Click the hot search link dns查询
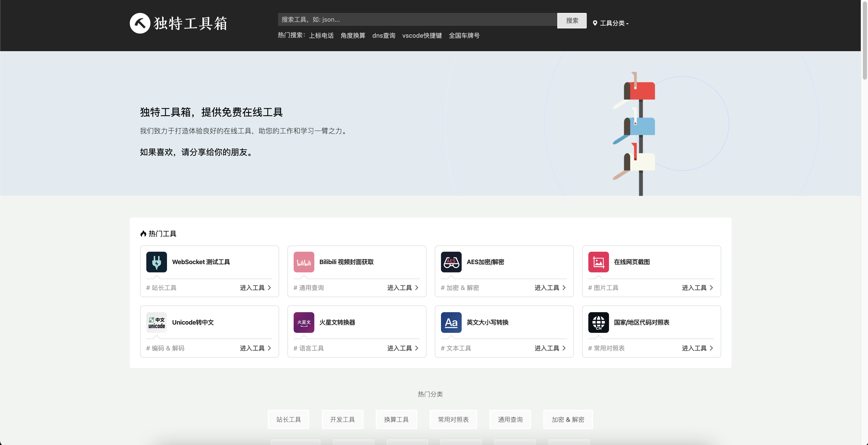The width and height of the screenshot is (868, 445). coord(383,36)
